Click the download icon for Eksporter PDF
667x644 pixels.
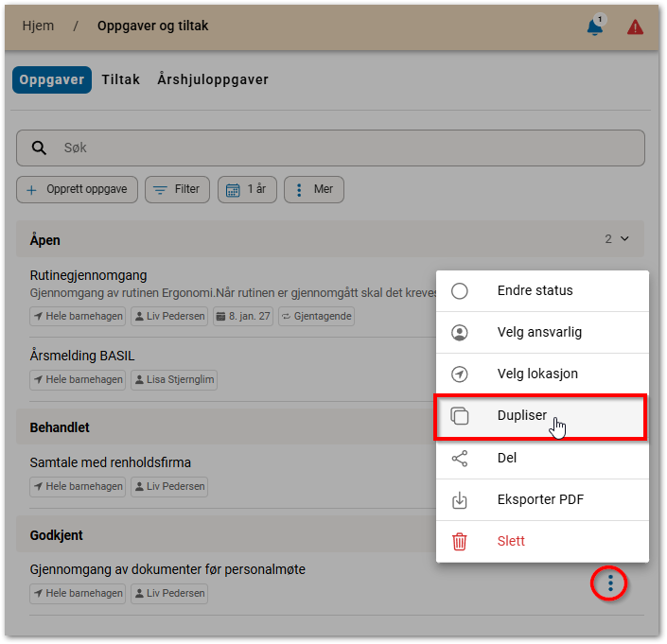tap(460, 500)
